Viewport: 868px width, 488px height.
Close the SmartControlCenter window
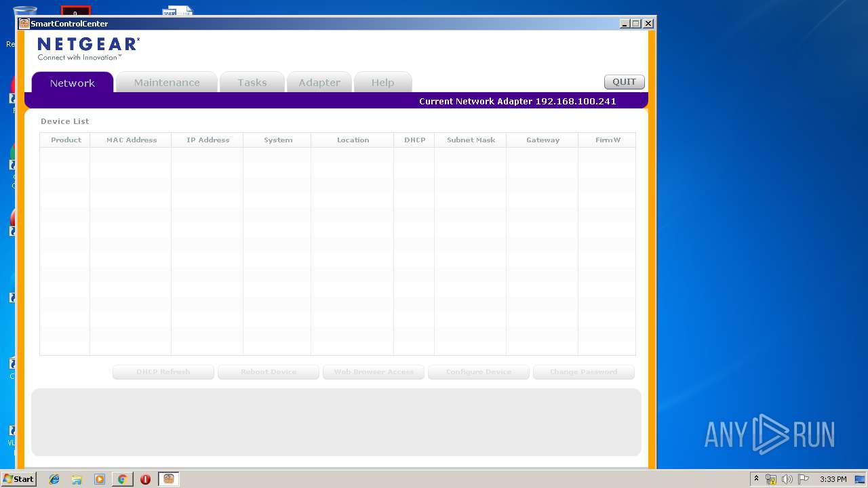tap(648, 24)
